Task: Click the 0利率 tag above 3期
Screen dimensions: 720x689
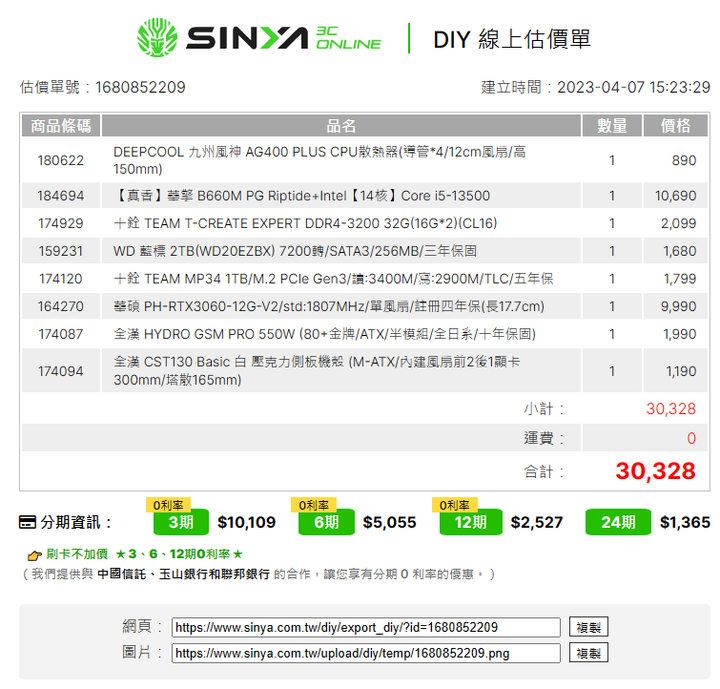Action: pos(168,505)
